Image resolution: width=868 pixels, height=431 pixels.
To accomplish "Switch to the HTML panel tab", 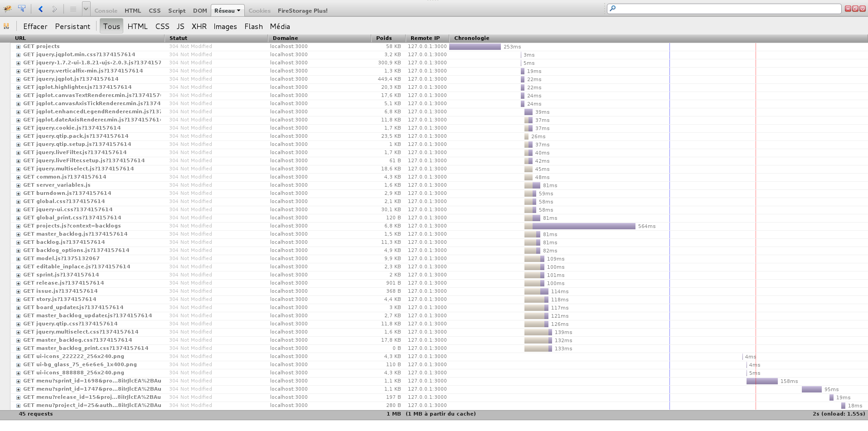I will tap(133, 10).
